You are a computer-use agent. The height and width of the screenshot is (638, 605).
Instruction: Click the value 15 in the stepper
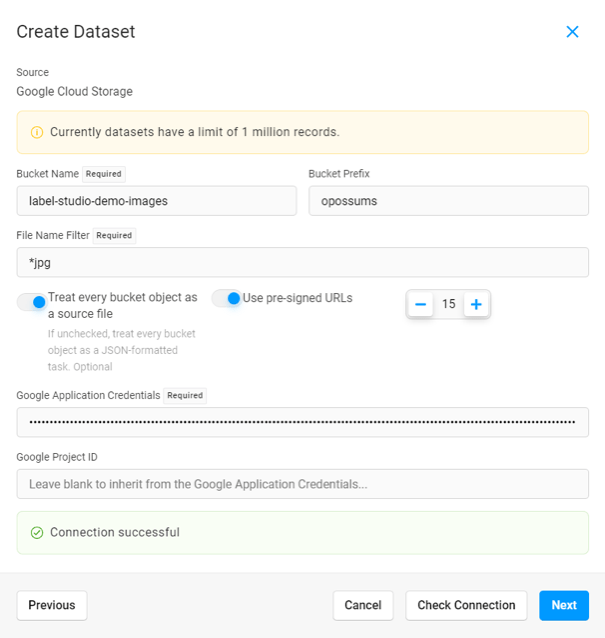(448, 304)
